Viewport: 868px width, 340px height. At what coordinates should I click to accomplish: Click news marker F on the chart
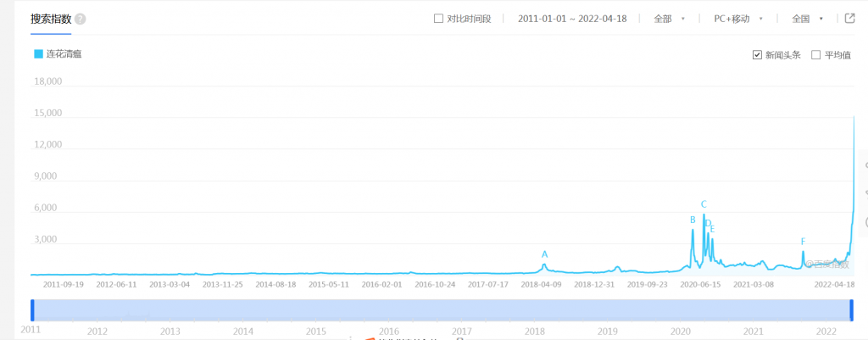[803, 242]
